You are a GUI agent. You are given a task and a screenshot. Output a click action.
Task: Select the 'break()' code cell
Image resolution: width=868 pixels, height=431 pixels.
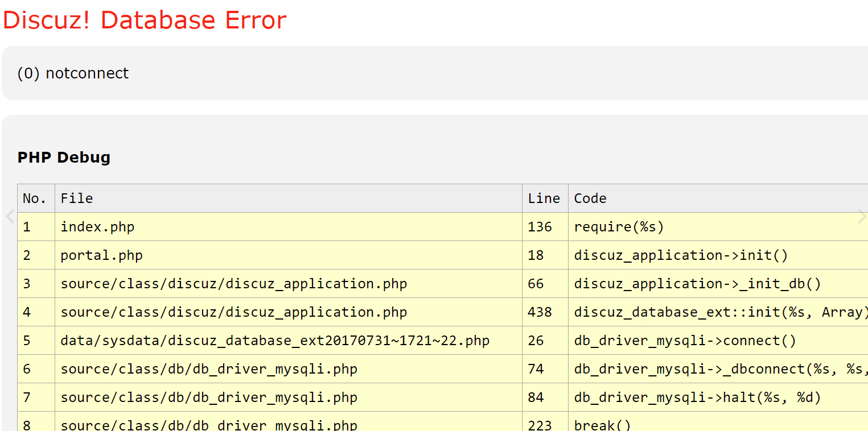click(x=718, y=421)
